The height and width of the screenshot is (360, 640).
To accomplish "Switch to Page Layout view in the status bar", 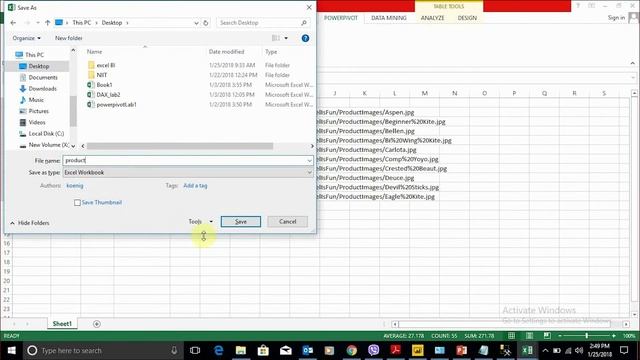I will point(529,336).
